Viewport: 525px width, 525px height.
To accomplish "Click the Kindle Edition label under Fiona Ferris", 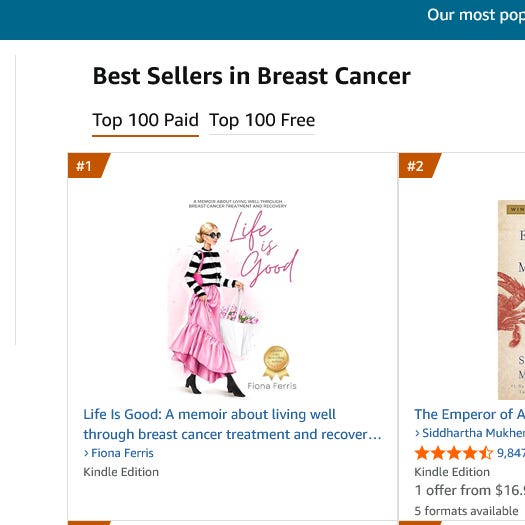I will [x=121, y=472].
